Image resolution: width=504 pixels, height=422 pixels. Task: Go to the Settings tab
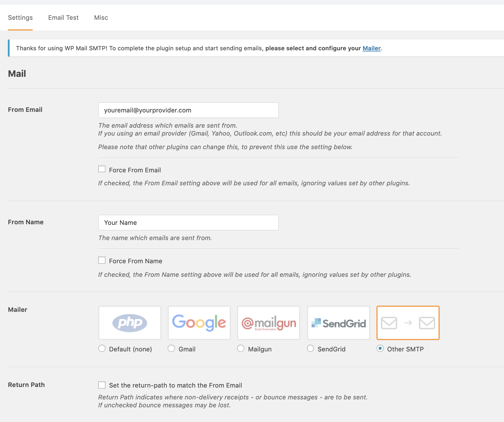20,18
